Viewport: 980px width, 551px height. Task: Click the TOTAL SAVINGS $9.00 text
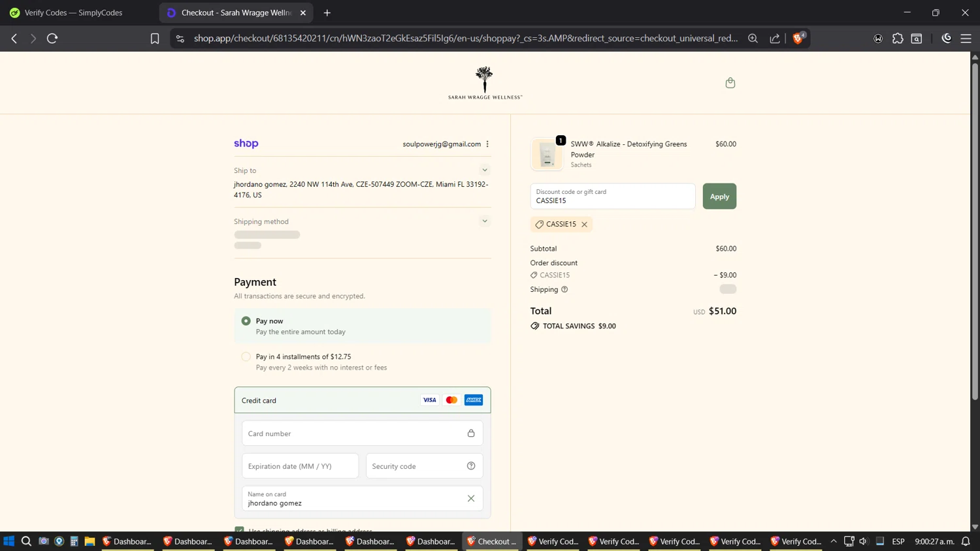pos(579,326)
